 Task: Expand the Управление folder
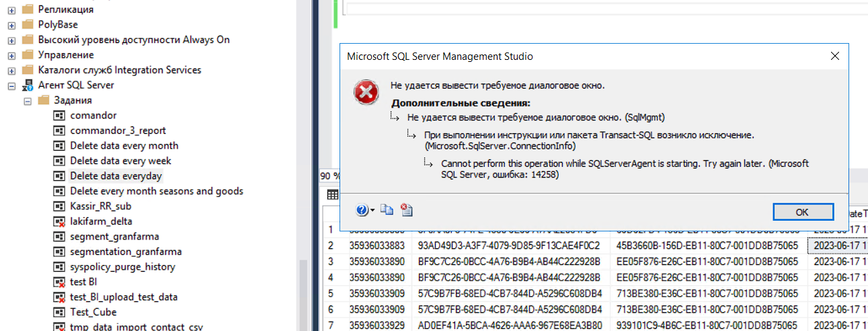point(11,55)
